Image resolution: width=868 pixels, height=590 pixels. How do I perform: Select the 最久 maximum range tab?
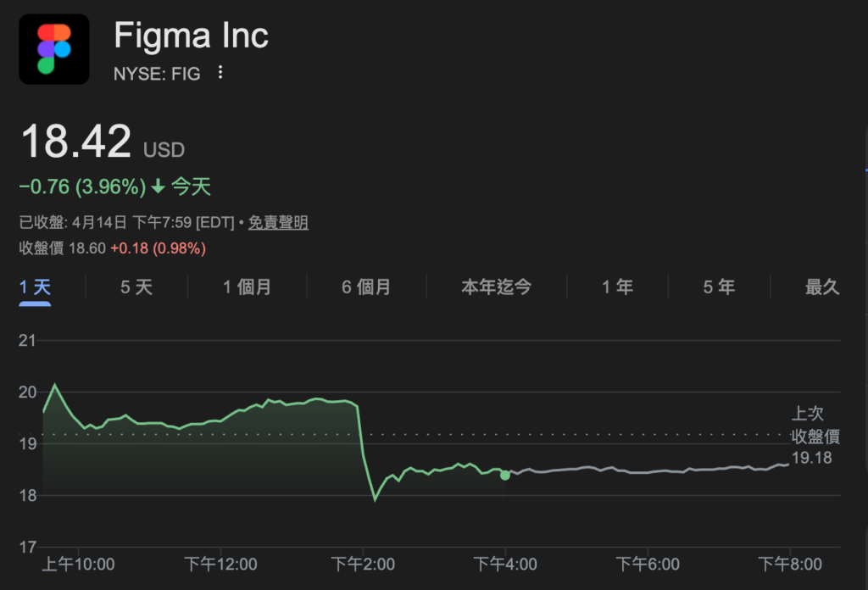click(x=821, y=287)
